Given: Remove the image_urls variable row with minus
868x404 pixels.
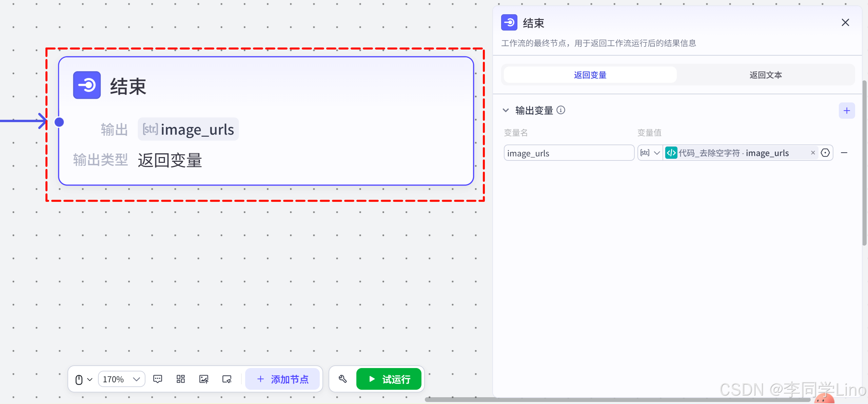Looking at the screenshot, I should (x=844, y=153).
